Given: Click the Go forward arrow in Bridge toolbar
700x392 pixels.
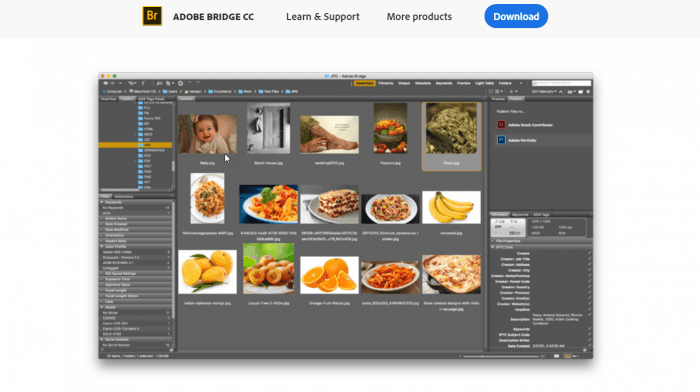Looking at the screenshot, I should click(x=112, y=83).
